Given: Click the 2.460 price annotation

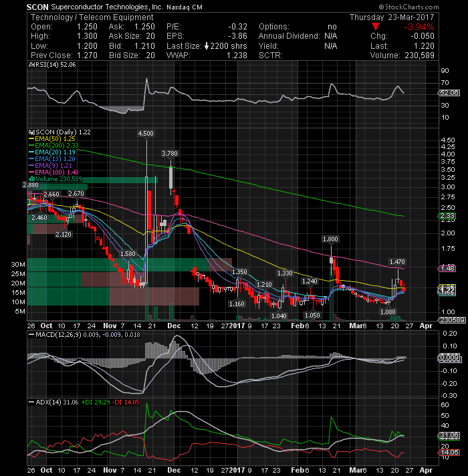Looking at the screenshot, I should click(39, 218).
